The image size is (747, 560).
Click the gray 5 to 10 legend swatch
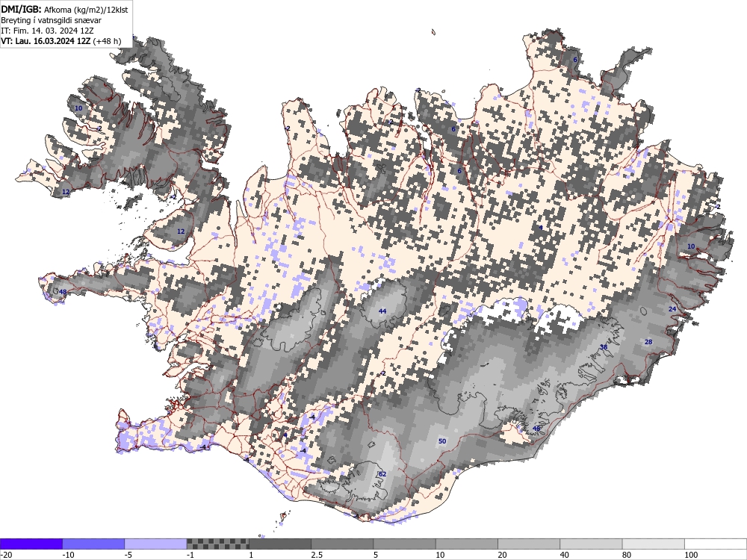tap(404, 544)
